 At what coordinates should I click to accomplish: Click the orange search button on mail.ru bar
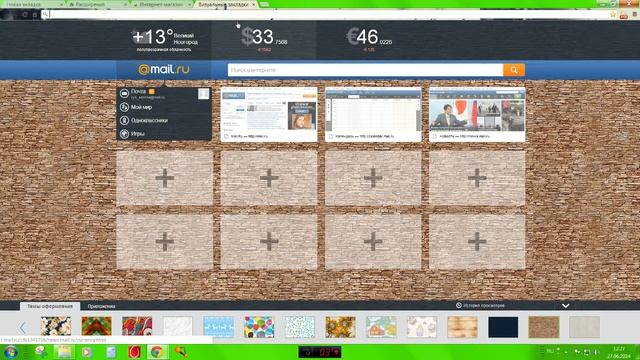coord(514,70)
